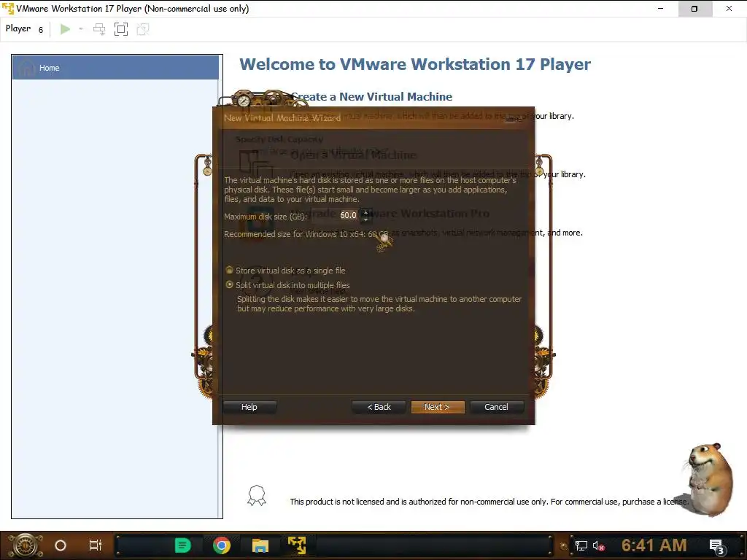
Task: Expand the power options dropdown arrow
Action: tap(81, 29)
